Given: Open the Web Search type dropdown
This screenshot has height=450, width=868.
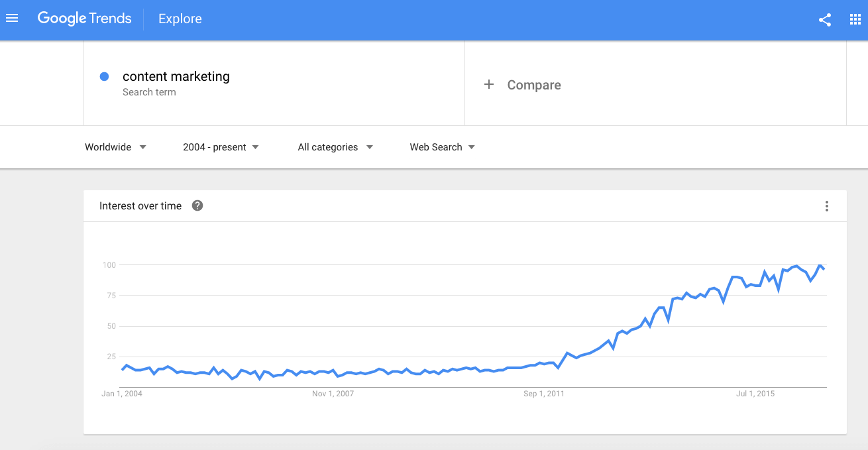Looking at the screenshot, I should pyautogui.click(x=442, y=147).
